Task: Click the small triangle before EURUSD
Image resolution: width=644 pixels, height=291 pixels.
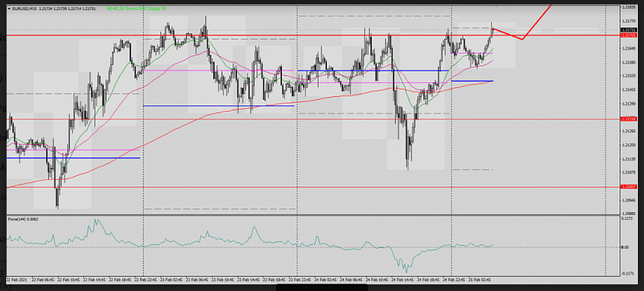Action: 8,9
